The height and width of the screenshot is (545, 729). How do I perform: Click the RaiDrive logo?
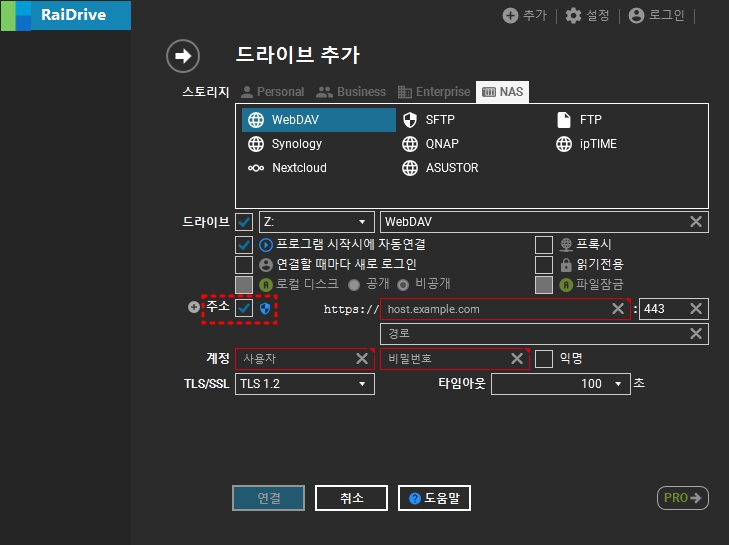pyautogui.click(x=66, y=15)
